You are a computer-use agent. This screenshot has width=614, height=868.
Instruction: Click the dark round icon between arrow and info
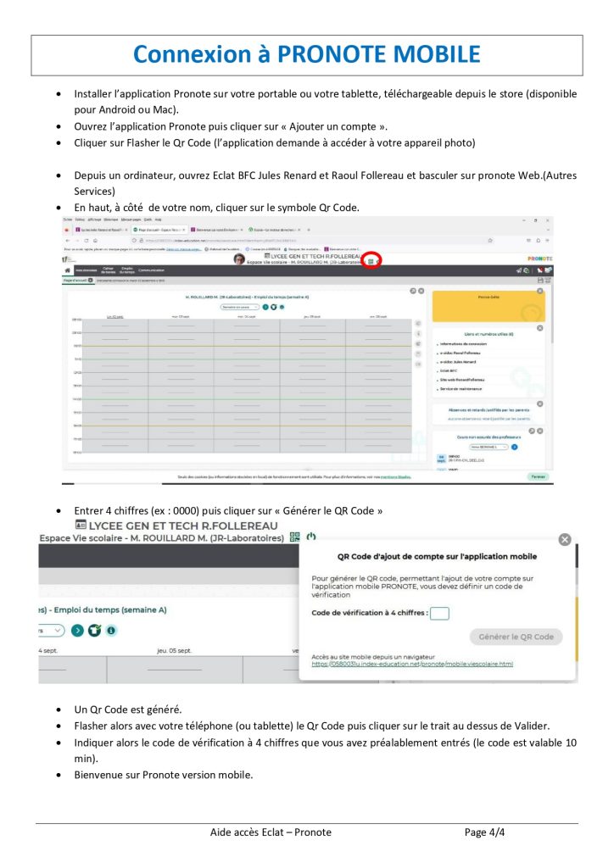coord(95,630)
